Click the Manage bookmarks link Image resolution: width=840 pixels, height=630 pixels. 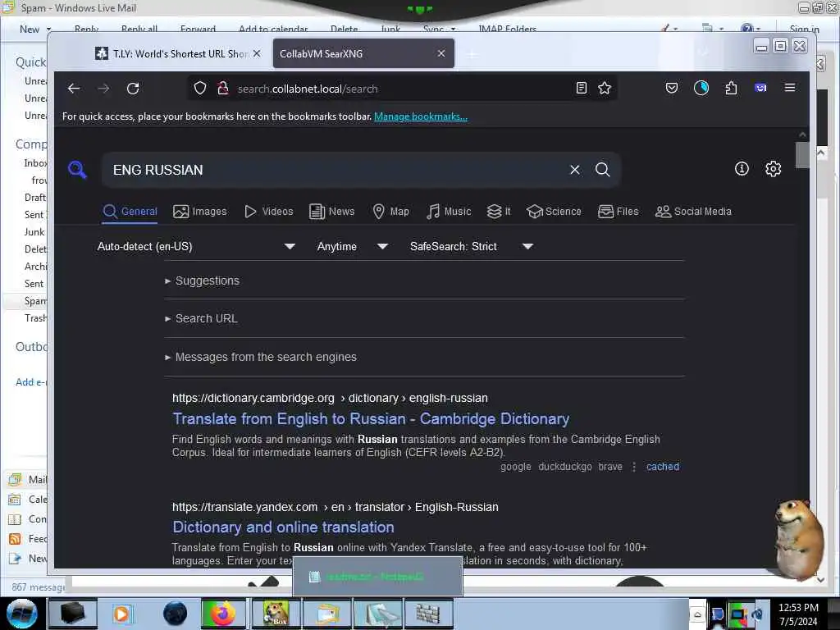point(421,116)
